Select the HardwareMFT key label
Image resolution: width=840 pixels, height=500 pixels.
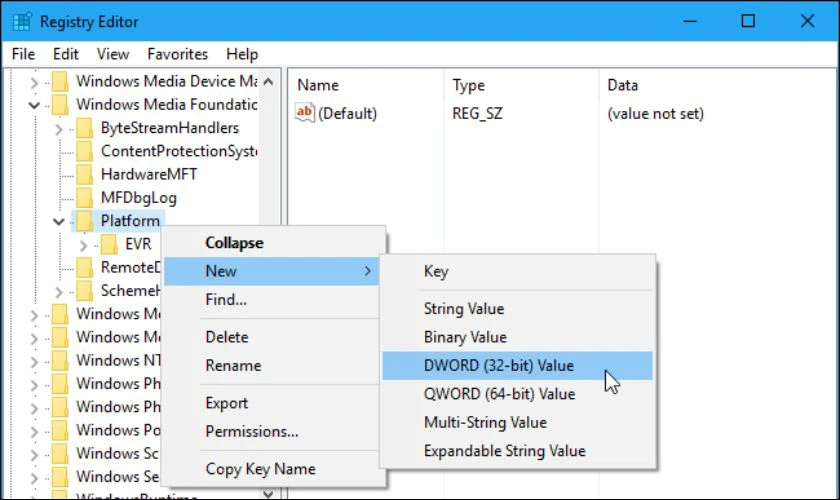coord(149,175)
